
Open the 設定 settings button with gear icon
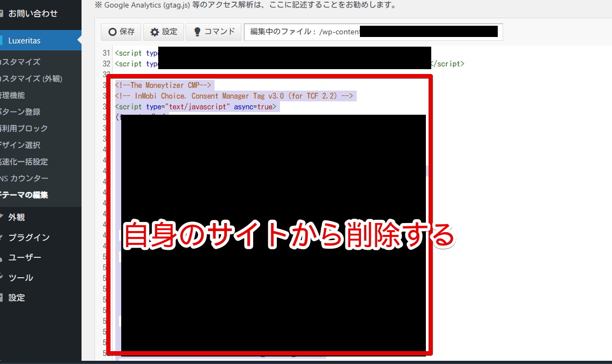[164, 32]
